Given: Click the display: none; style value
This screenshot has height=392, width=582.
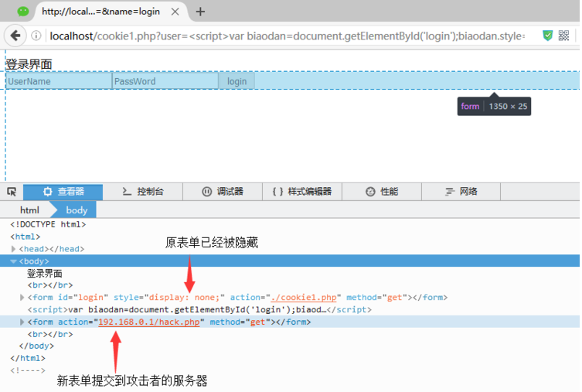Looking at the screenshot, I should 184,298.
